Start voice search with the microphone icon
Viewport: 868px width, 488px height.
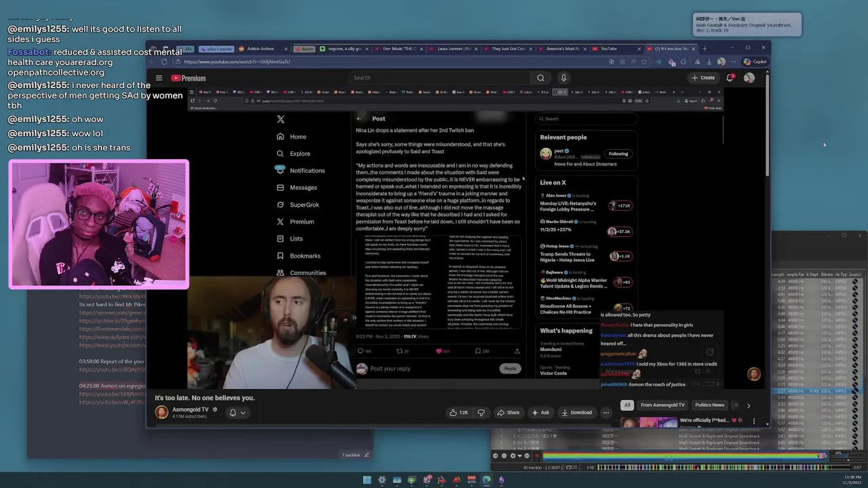pyautogui.click(x=563, y=78)
